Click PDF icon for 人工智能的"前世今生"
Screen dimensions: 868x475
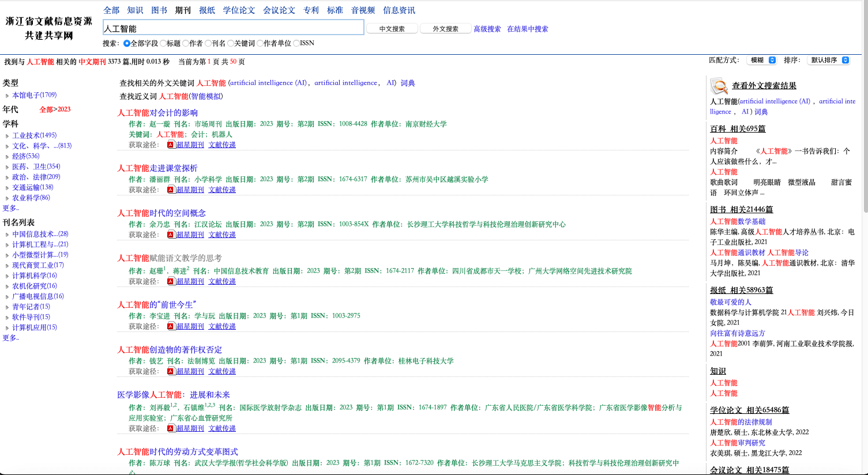point(171,326)
